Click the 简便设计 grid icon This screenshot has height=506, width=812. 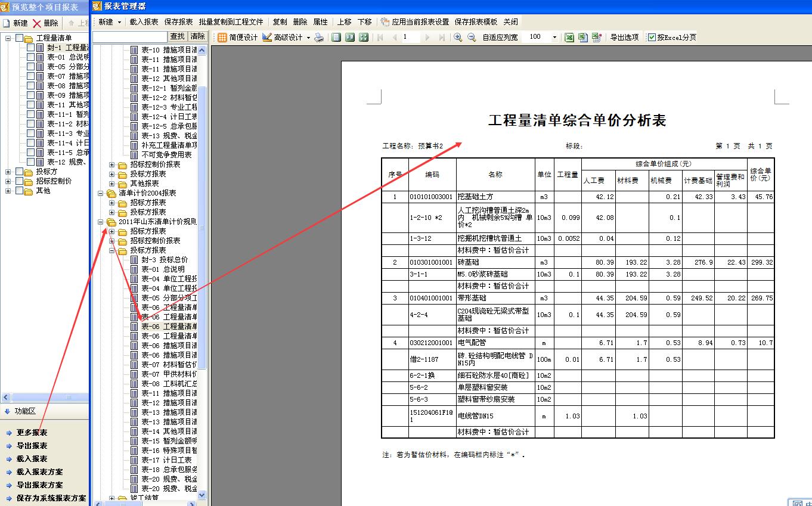pos(222,37)
